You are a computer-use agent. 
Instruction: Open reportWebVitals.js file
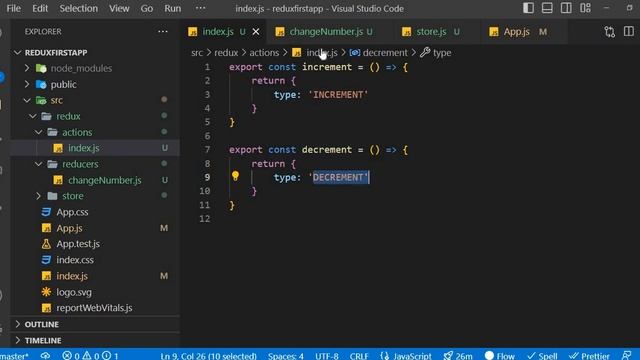point(95,308)
